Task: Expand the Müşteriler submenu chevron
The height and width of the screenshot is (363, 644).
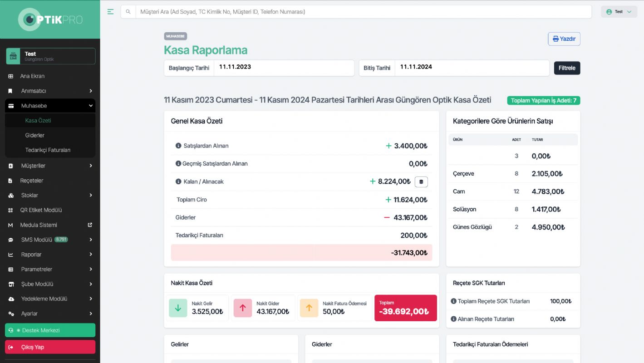Action: point(91,166)
